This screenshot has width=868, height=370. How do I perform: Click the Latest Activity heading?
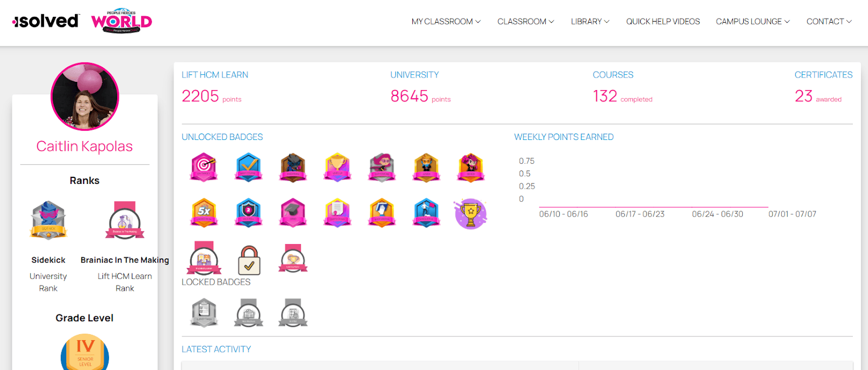(216, 349)
